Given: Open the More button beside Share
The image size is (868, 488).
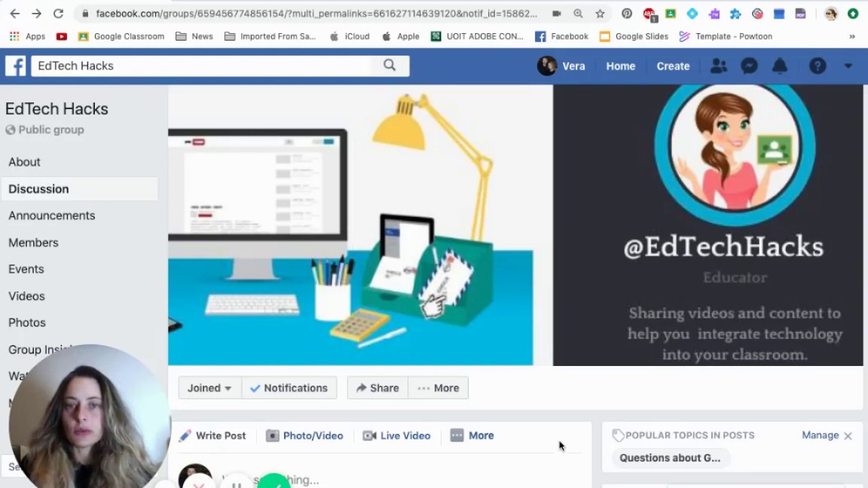Looking at the screenshot, I should coord(438,388).
